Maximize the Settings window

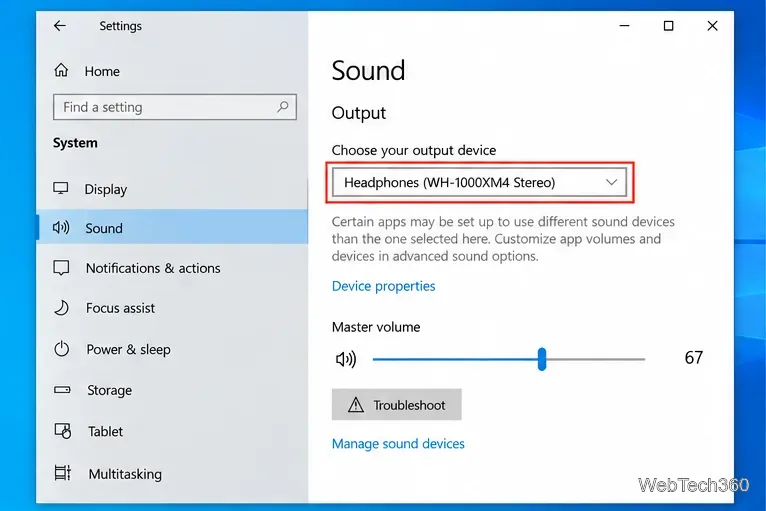(x=668, y=25)
